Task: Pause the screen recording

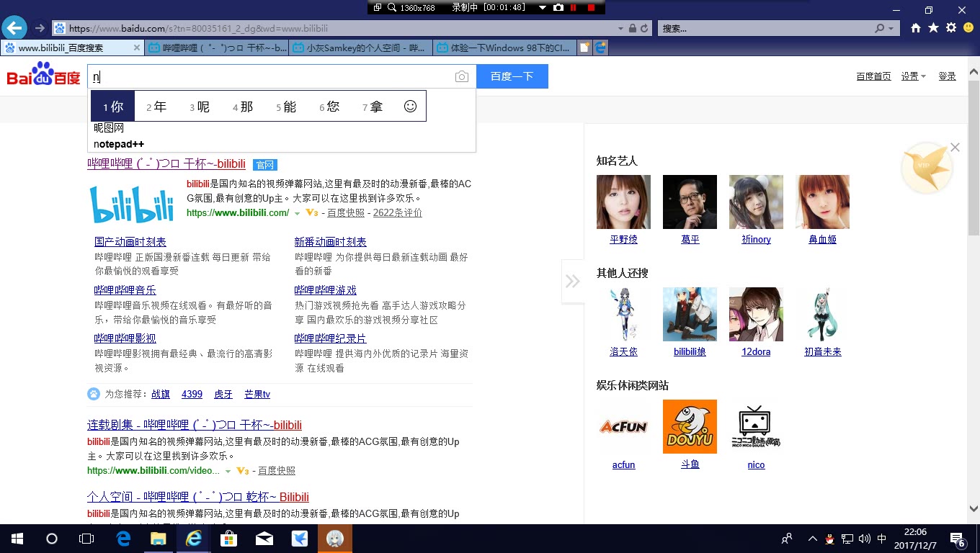Action: (574, 7)
